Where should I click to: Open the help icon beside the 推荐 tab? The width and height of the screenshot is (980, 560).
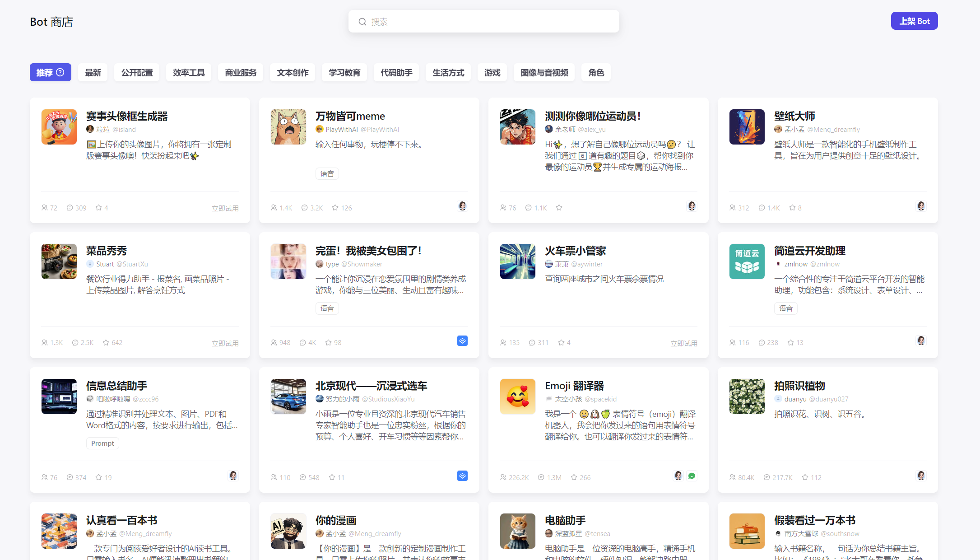[x=60, y=72]
